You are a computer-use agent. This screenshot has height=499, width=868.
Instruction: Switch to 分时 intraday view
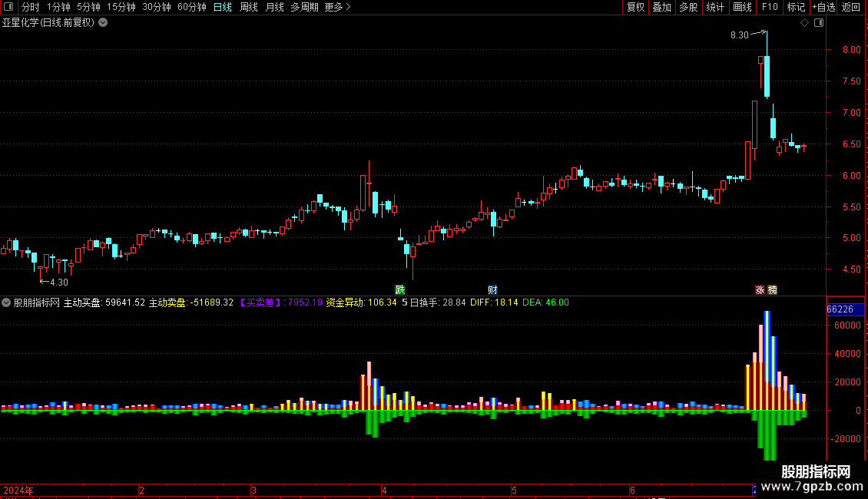31,7
